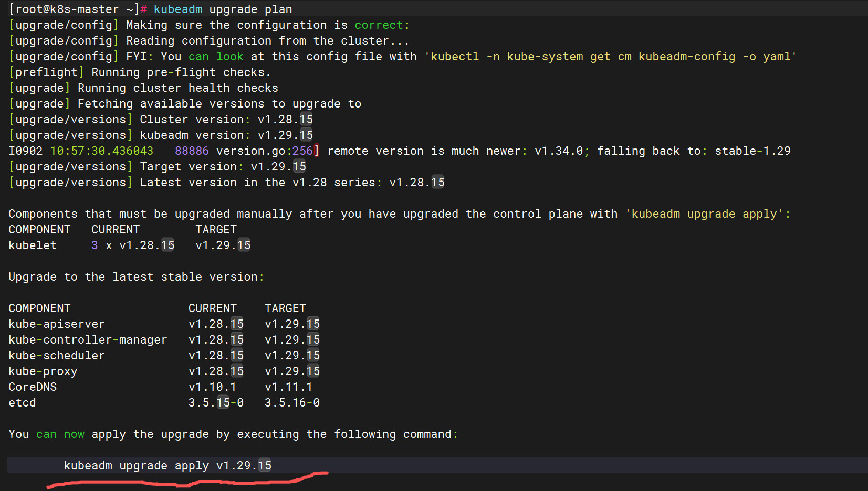Click 'CoreDNS' component name
868x491 pixels.
(x=33, y=387)
